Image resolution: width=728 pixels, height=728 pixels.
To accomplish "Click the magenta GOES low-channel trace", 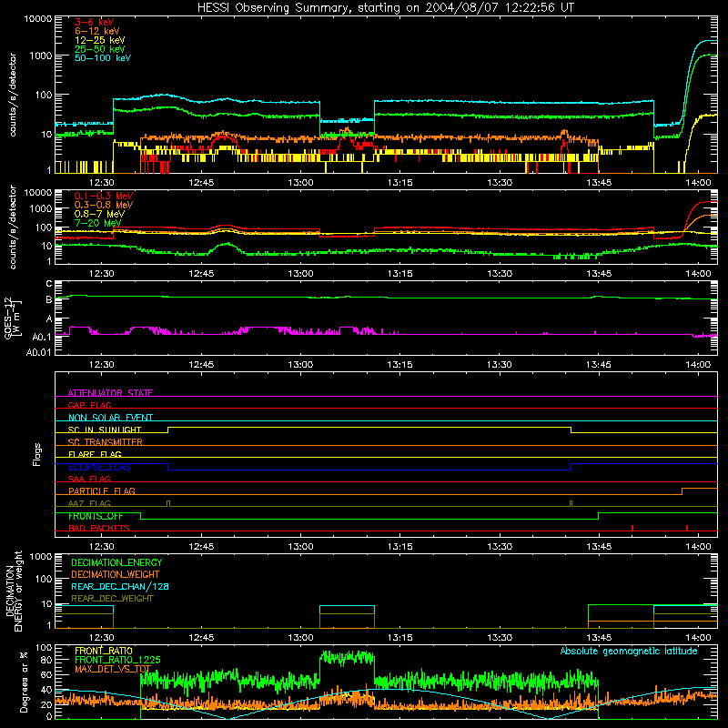I will pyautogui.click(x=385, y=333).
